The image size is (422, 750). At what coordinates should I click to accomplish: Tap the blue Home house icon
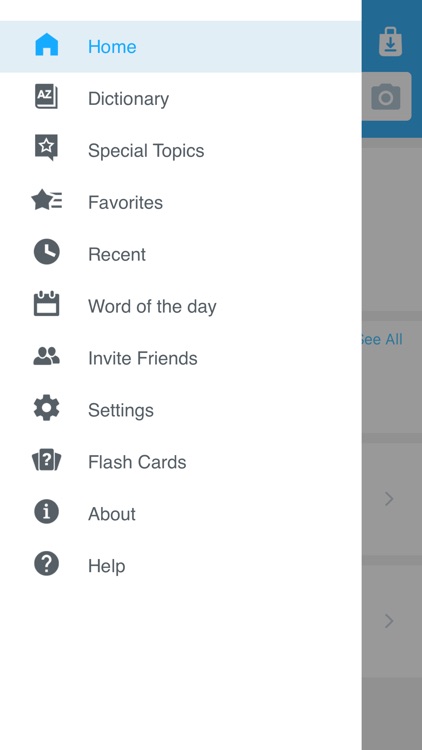point(46,46)
